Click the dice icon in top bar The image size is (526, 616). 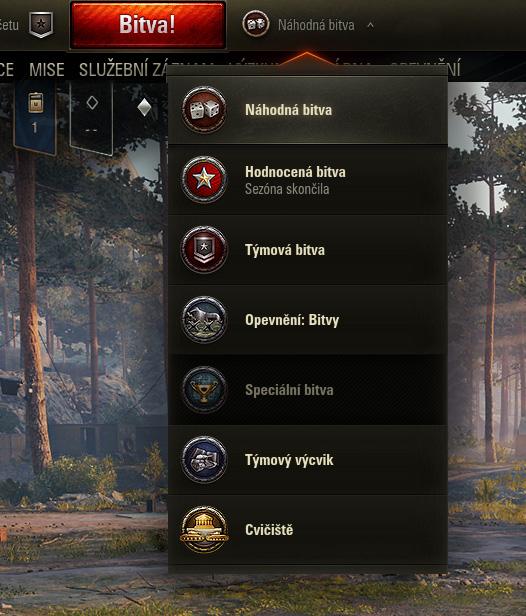(x=256, y=24)
